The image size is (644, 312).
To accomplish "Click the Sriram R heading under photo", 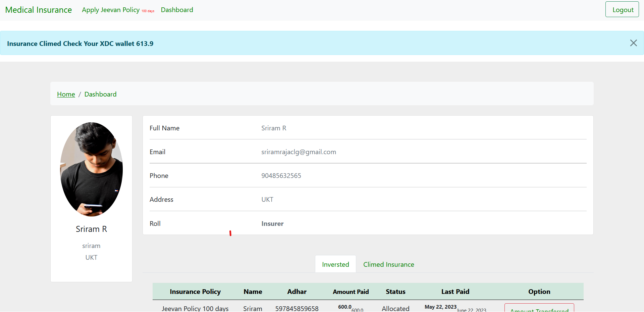I will [91, 229].
